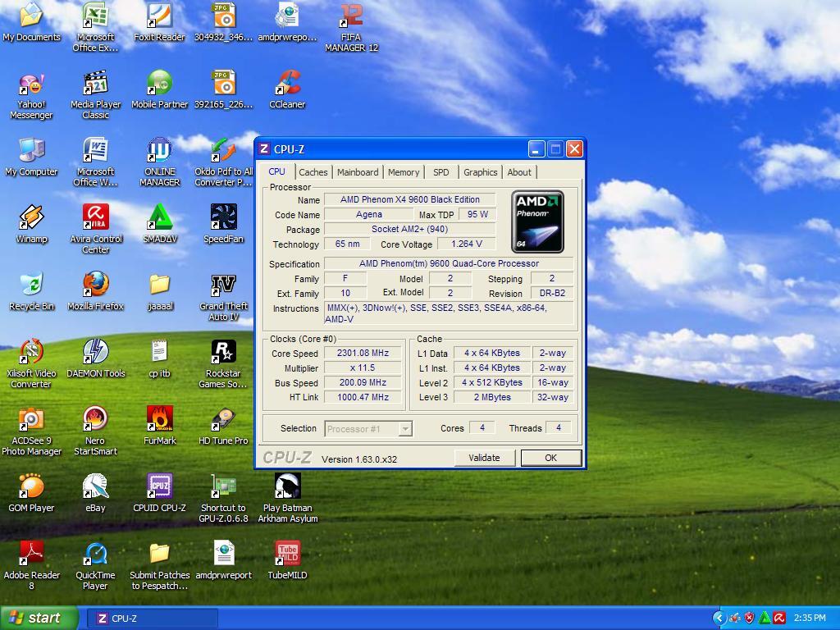This screenshot has height=630, width=840.
Task: Click the 2:35 PM system clock
Action: tap(810, 619)
